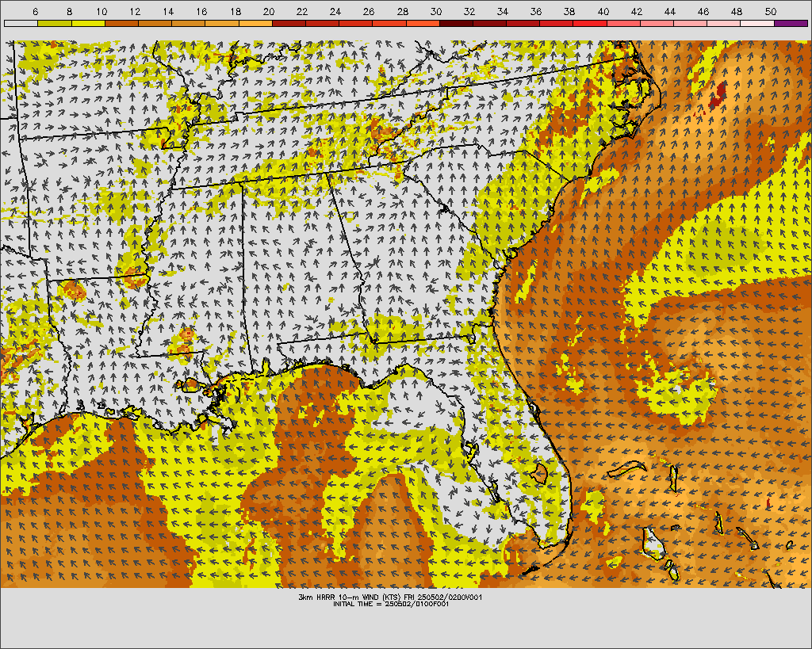The image size is (812, 649).
Task: Click the legend swatch between 40 and 42
Action: [623, 23]
